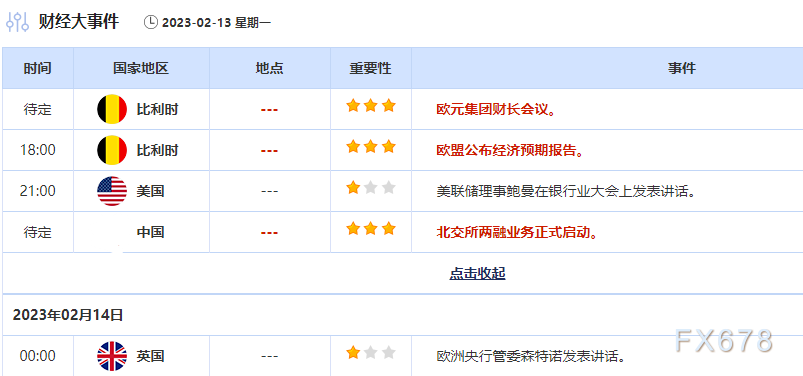The height and width of the screenshot is (376, 803).
Task: Click the UK flag in 00:00 row
Action: point(112,356)
